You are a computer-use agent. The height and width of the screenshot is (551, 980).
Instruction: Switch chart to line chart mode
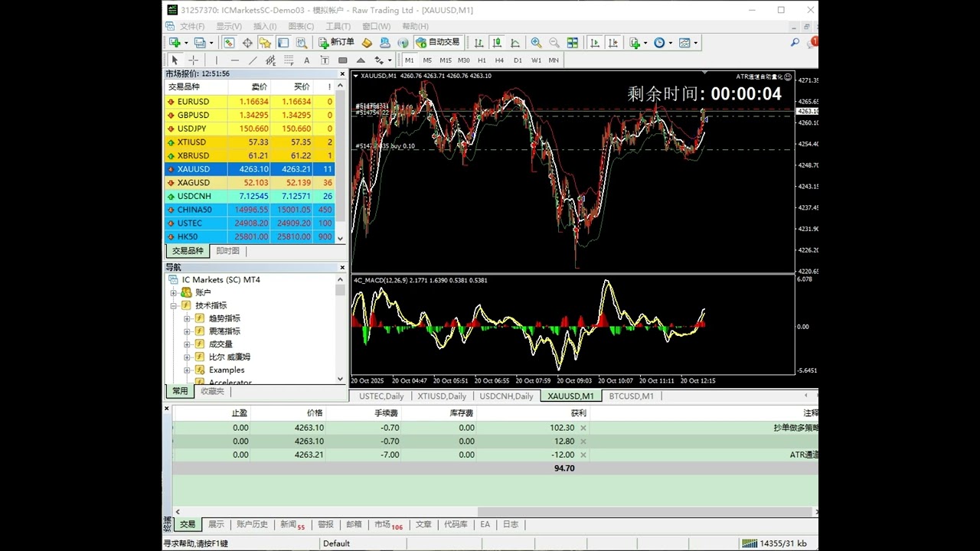pyautogui.click(x=515, y=43)
